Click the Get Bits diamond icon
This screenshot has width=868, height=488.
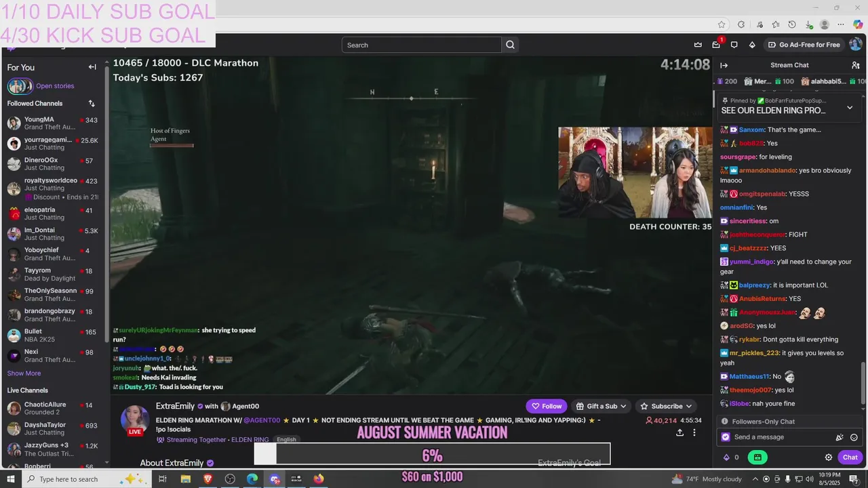click(x=752, y=45)
